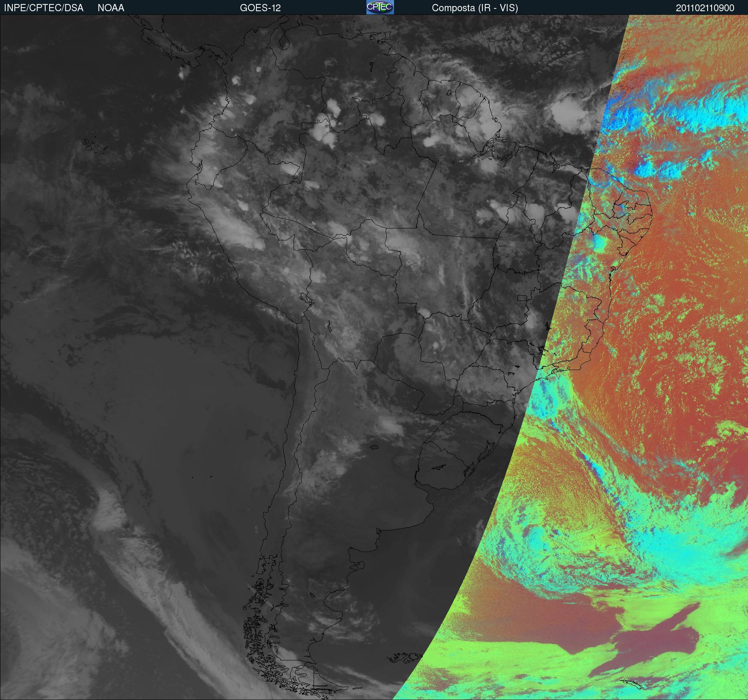Viewport: 748px width, 700px height.
Task: Click the NOAA label in the header
Action: pos(111,8)
